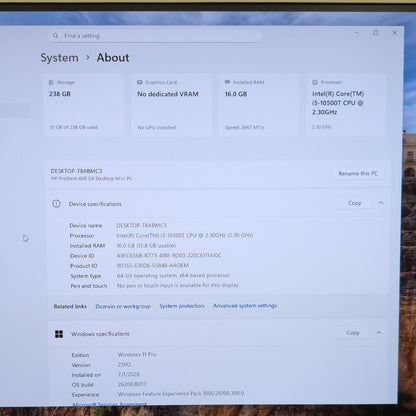Screen dimensions: 416x416
Task: Open the Processor info card
Action: coord(346,105)
